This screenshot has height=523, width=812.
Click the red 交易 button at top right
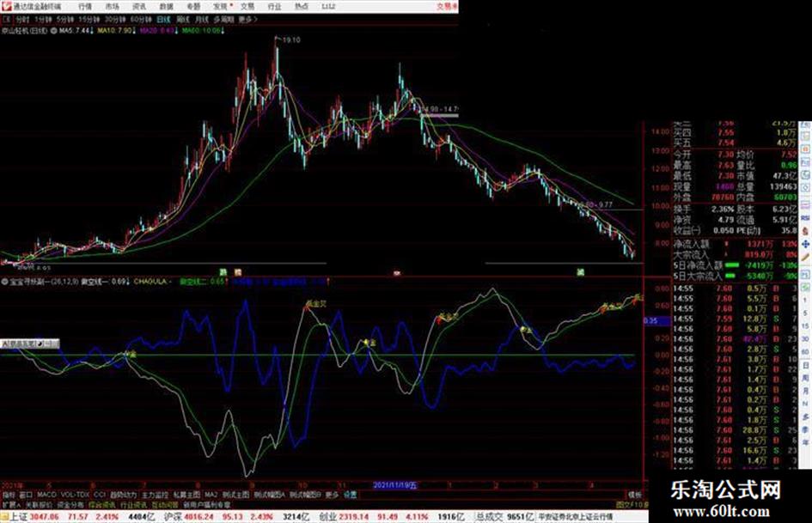click(447, 6)
